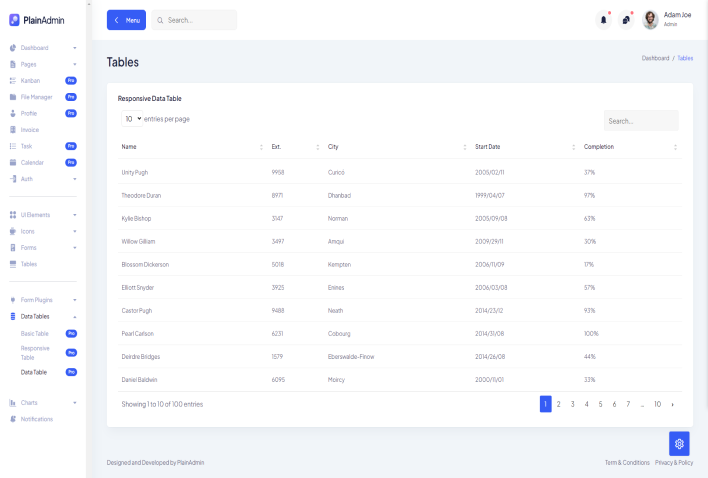The image size is (708, 478).
Task: Click Adam Joe profile avatar
Action: 650,19
